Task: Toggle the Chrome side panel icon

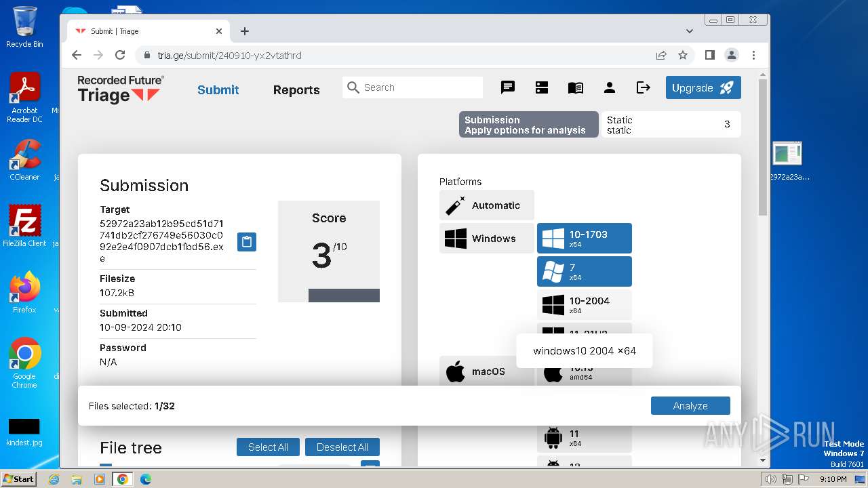Action: [710, 55]
